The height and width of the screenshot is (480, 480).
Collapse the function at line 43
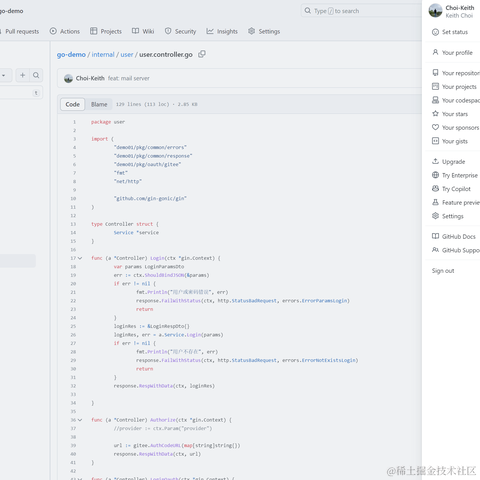pyautogui.click(x=80, y=478)
